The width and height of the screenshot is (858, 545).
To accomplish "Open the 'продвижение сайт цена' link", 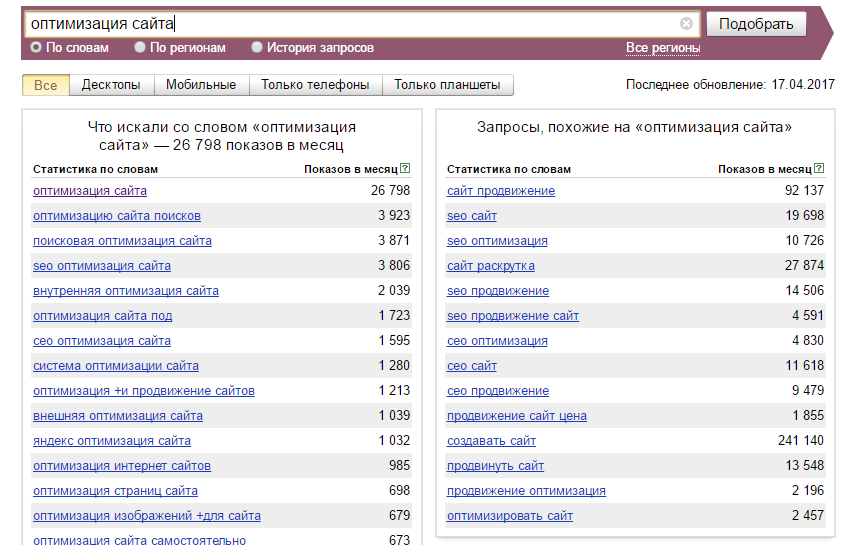I will click(517, 416).
